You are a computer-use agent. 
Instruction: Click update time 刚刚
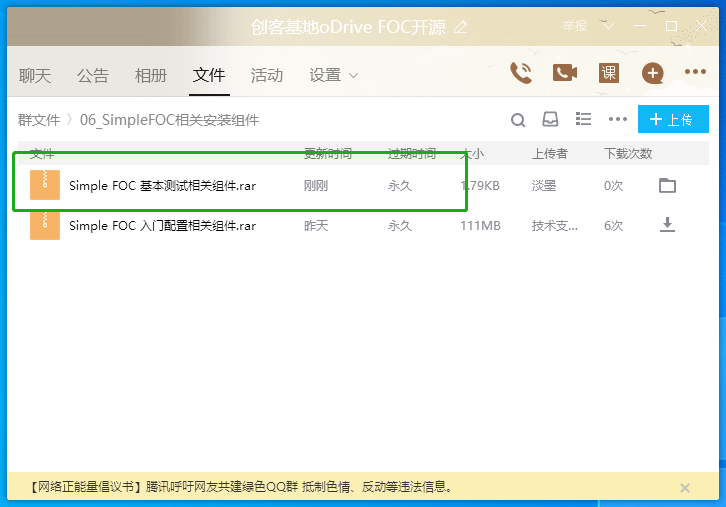point(316,186)
